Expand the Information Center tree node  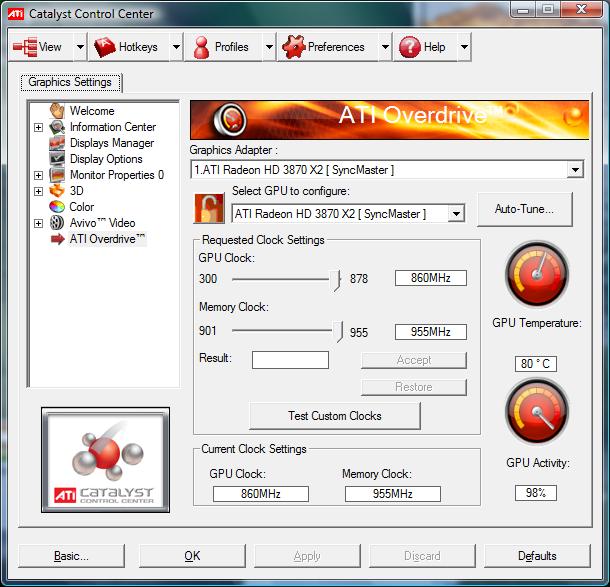coord(39,127)
